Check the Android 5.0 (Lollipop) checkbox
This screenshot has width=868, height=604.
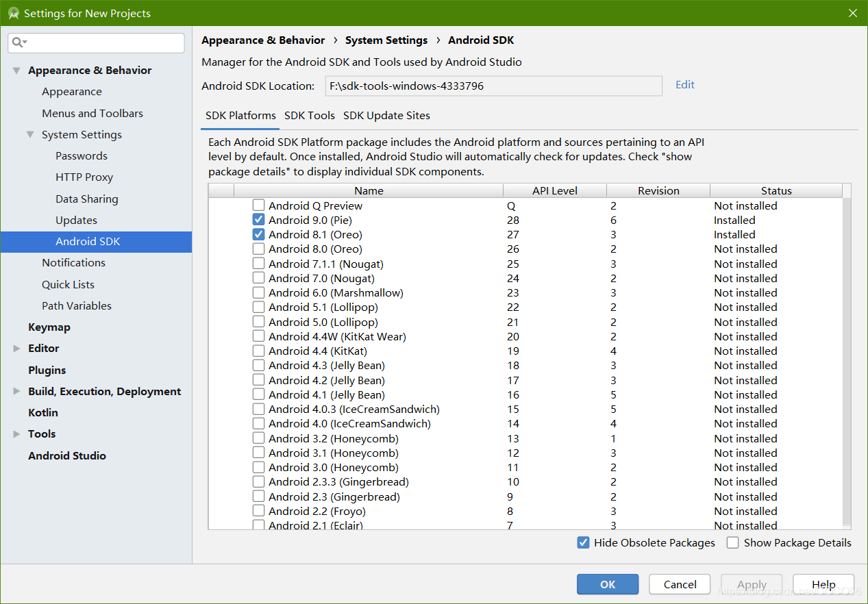(258, 322)
